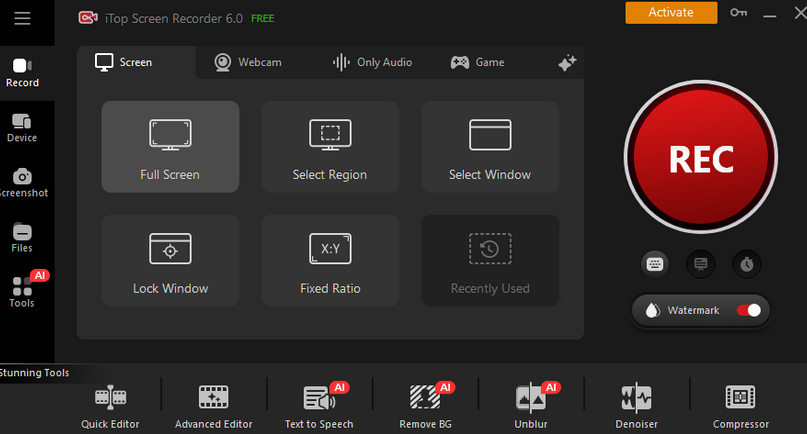Image resolution: width=807 pixels, height=434 pixels.
Task: Click the sparkle icon beside the Game tab
Action: click(567, 63)
